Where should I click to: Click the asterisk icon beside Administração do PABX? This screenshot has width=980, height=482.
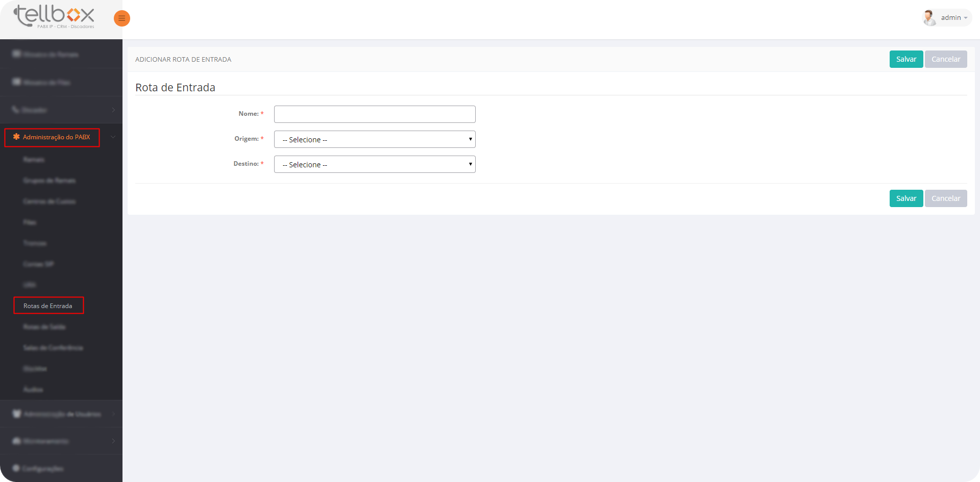tap(16, 137)
